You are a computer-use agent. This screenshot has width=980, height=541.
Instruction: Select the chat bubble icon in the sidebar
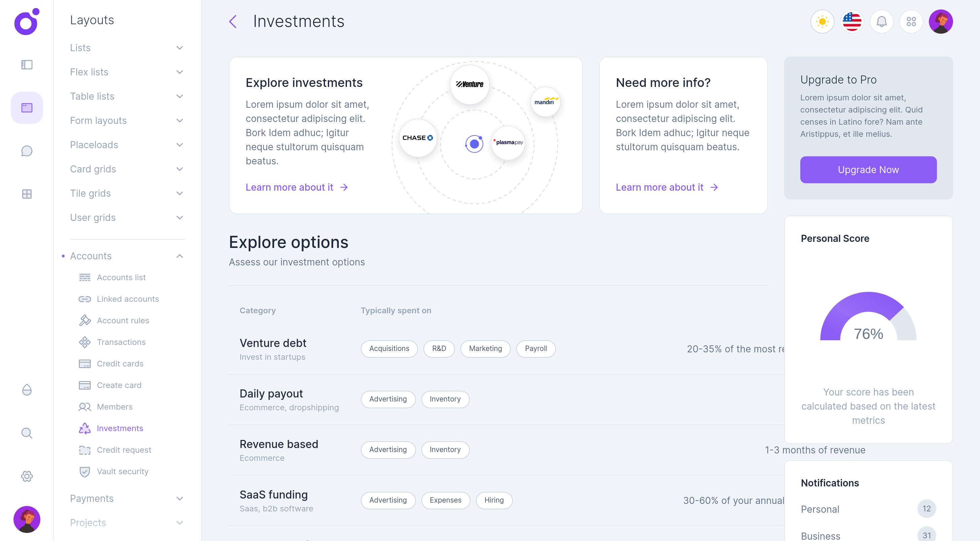point(27,151)
